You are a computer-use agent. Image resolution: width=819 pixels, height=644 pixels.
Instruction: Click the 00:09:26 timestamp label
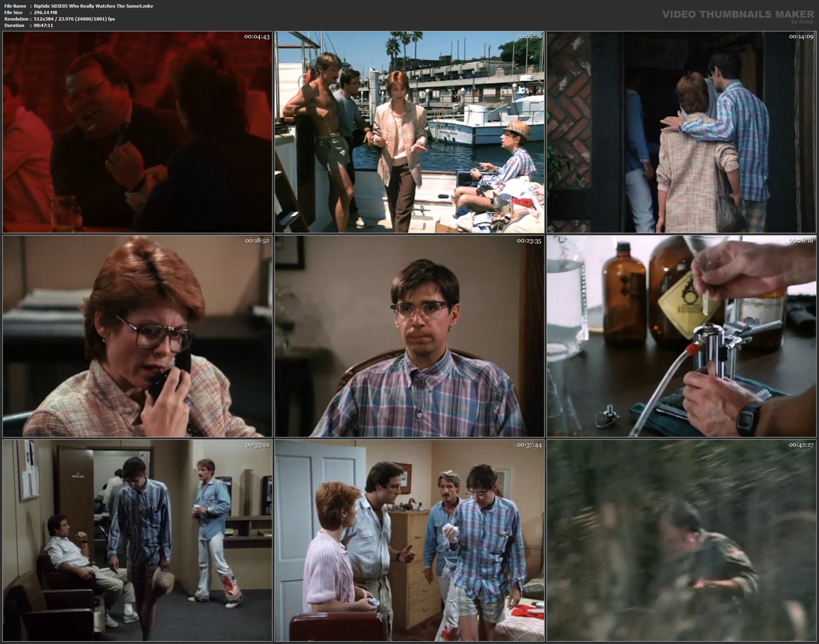pyautogui.click(x=529, y=37)
